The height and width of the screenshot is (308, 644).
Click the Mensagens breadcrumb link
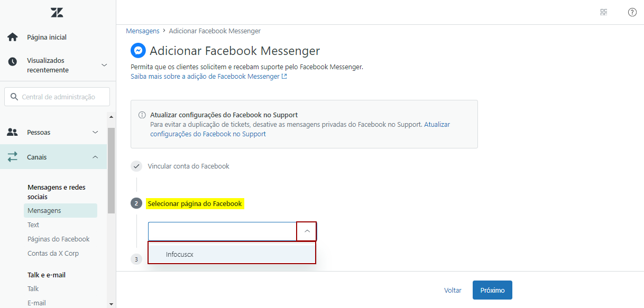(x=142, y=31)
